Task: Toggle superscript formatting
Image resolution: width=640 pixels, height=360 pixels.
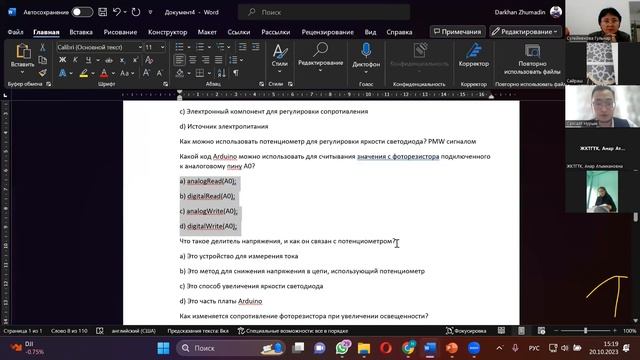Action: click(x=135, y=60)
